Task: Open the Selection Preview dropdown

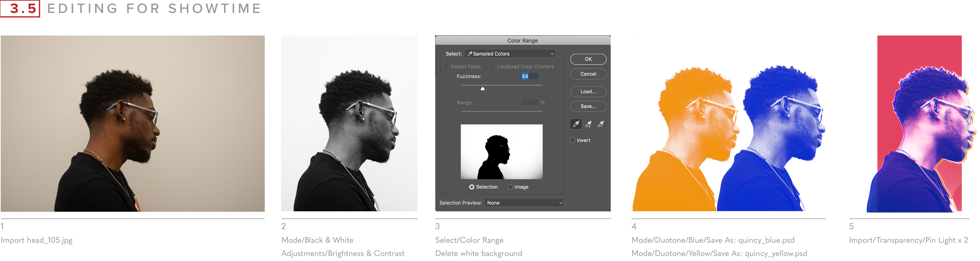Action: 524,203
